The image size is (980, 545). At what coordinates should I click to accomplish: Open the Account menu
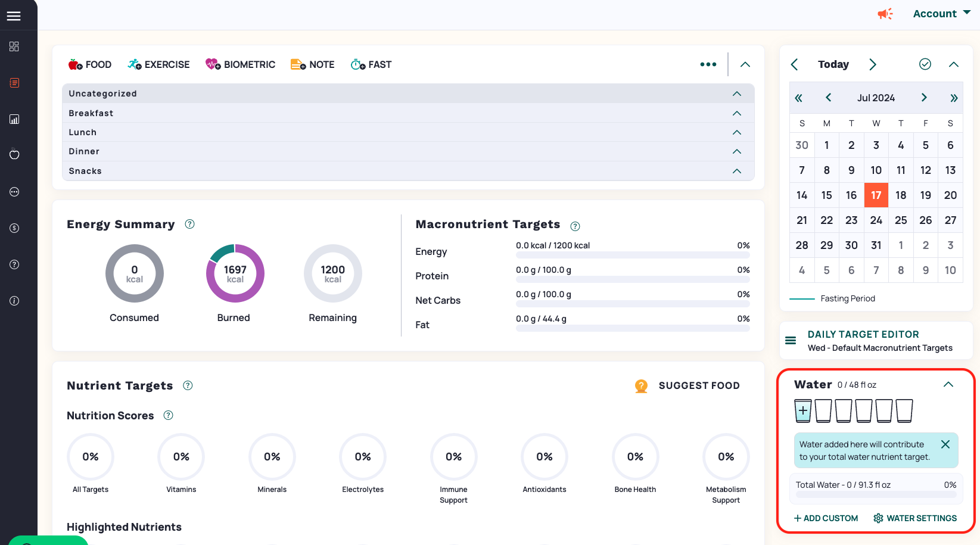935,13
